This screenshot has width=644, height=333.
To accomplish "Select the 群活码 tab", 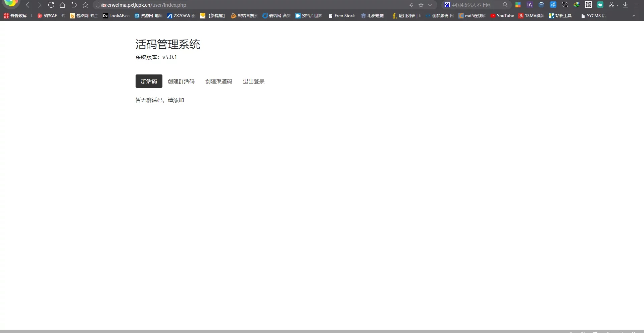I will 149,81.
